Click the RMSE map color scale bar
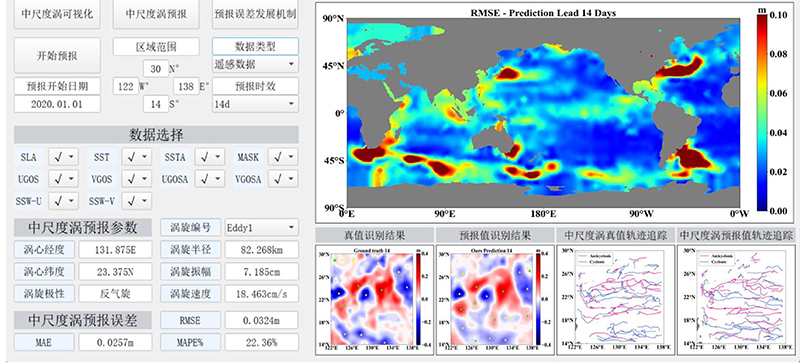 (x=762, y=112)
